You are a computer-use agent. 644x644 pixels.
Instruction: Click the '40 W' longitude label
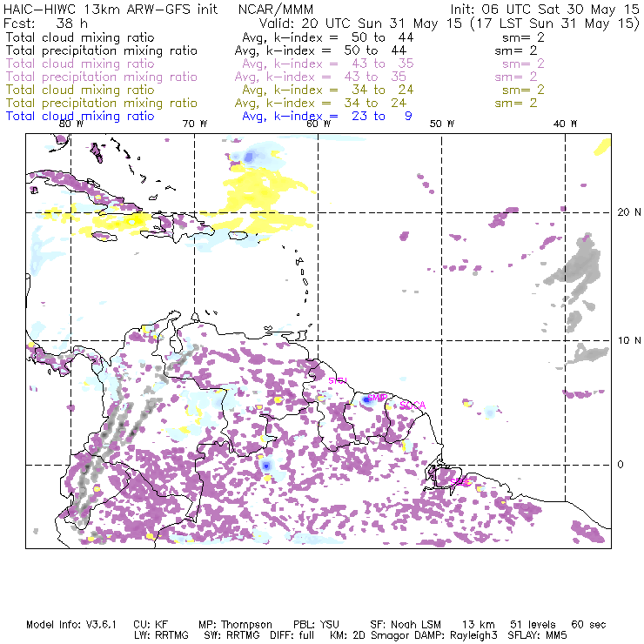pos(565,124)
